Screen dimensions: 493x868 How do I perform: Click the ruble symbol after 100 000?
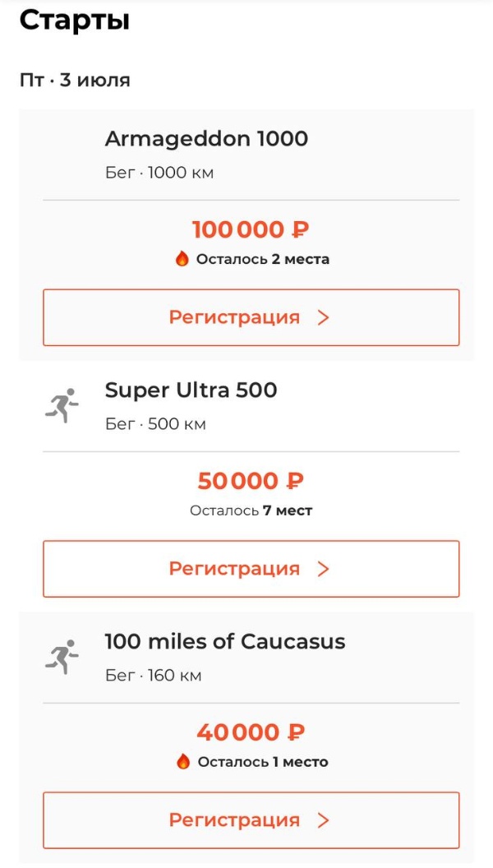(x=301, y=229)
